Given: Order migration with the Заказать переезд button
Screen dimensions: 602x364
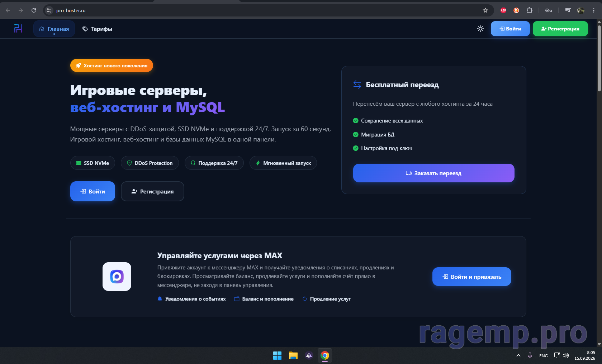Looking at the screenshot, I should pyautogui.click(x=433, y=173).
